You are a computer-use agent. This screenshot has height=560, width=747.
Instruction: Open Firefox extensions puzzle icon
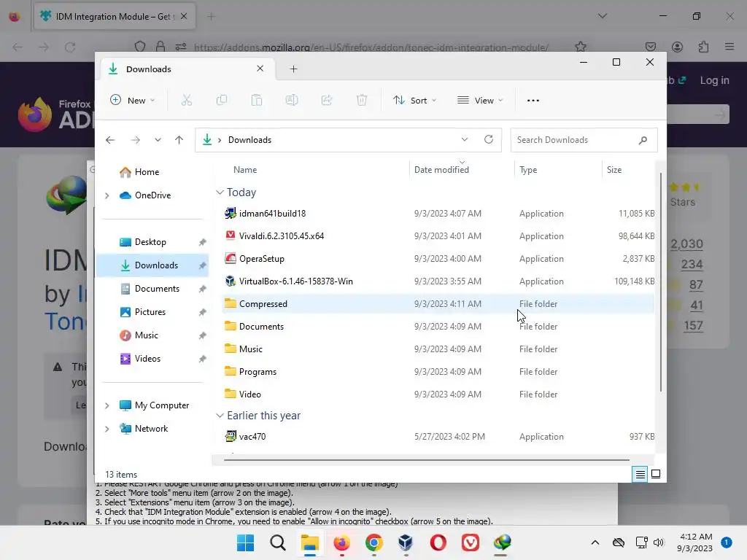[703, 47]
